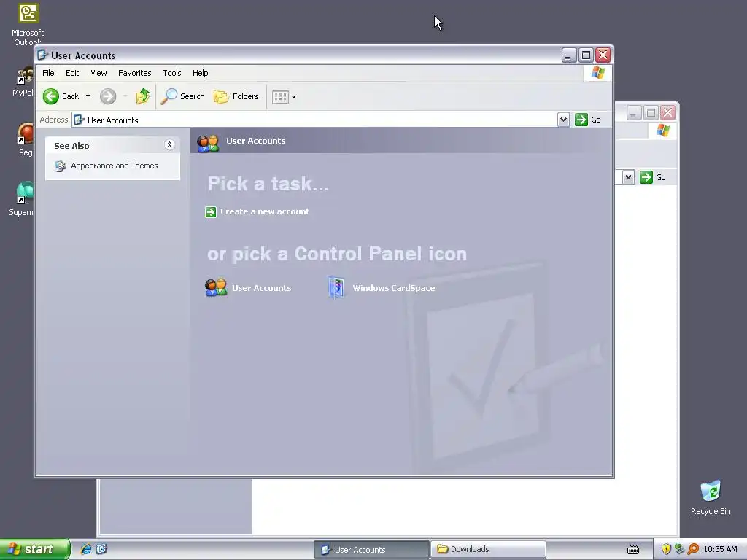Open the User Accounts control panel icon

[216, 287]
